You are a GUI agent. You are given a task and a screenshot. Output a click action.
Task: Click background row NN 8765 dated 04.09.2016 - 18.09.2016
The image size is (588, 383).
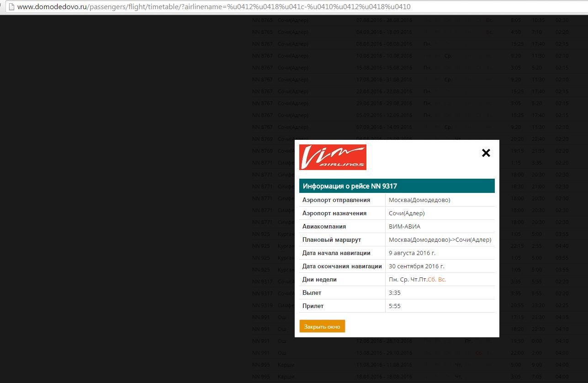pyautogui.click(x=410, y=32)
